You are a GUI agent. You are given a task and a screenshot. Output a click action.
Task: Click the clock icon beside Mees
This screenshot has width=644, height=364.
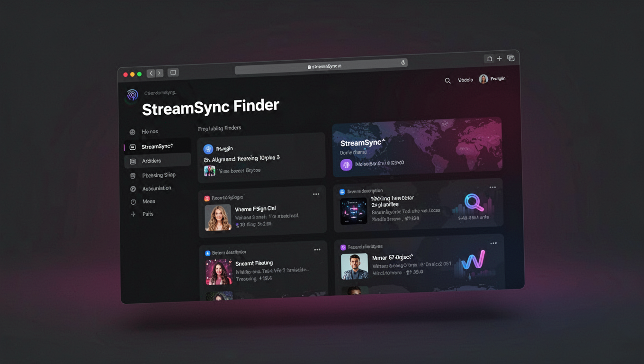point(134,201)
